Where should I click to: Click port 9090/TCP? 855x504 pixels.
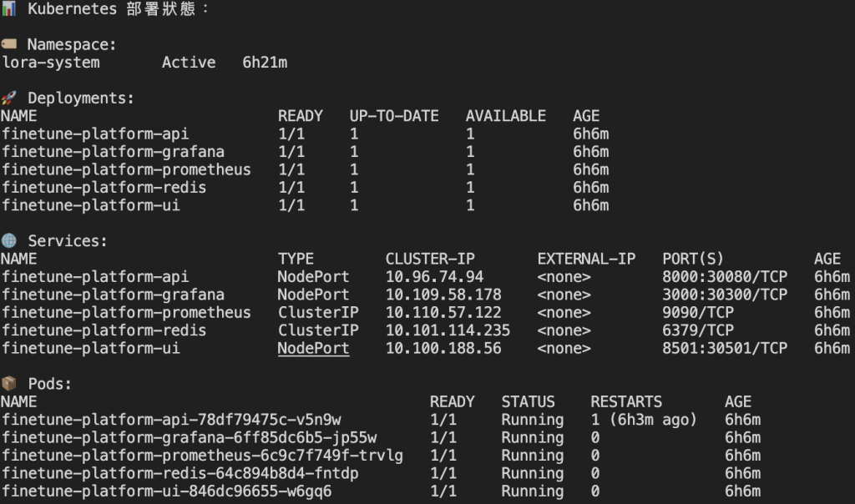pyautogui.click(x=698, y=313)
